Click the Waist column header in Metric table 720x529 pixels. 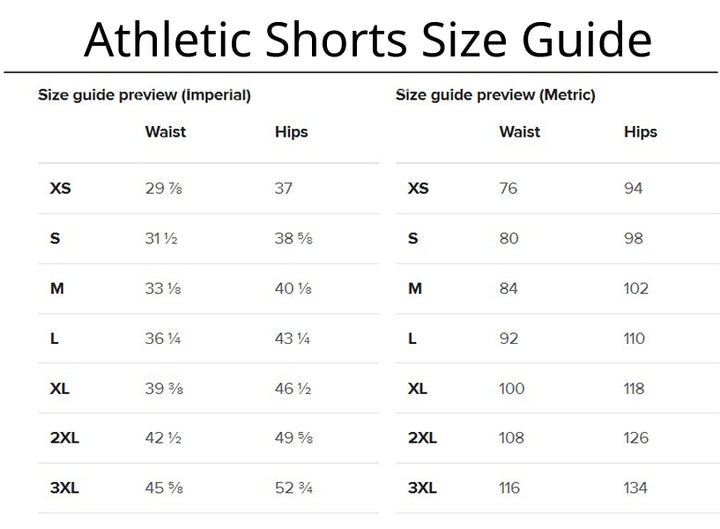[x=519, y=131]
